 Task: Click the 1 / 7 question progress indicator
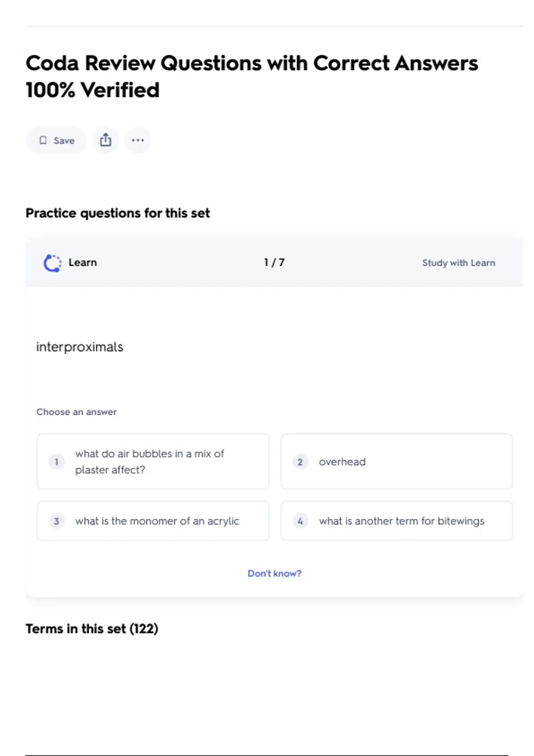274,262
